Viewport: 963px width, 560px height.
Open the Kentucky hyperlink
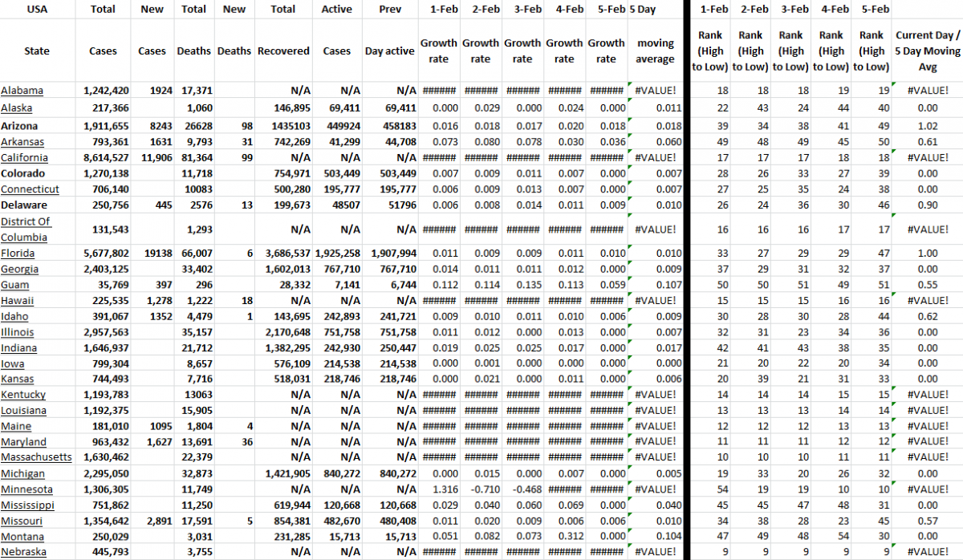coord(23,395)
